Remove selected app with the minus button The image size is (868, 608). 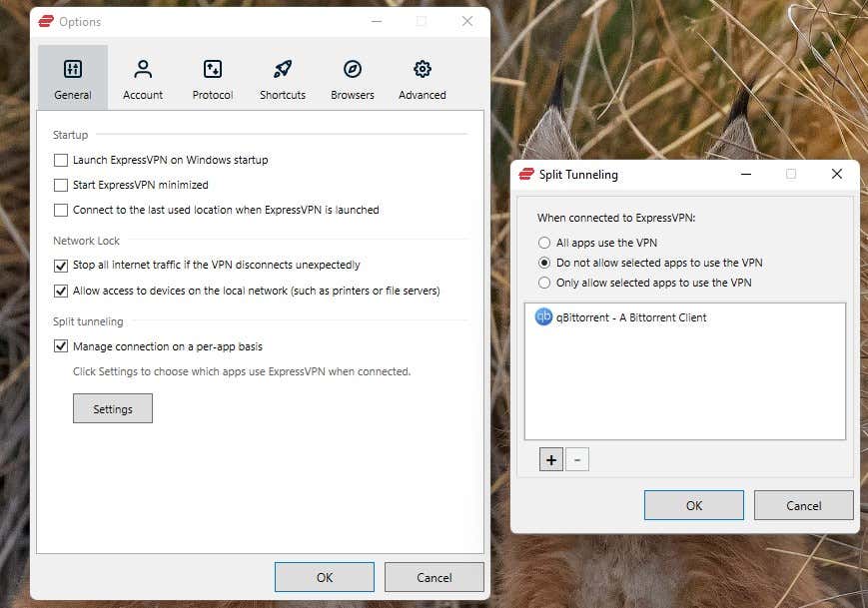pyautogui.click(x=577, y=459)
